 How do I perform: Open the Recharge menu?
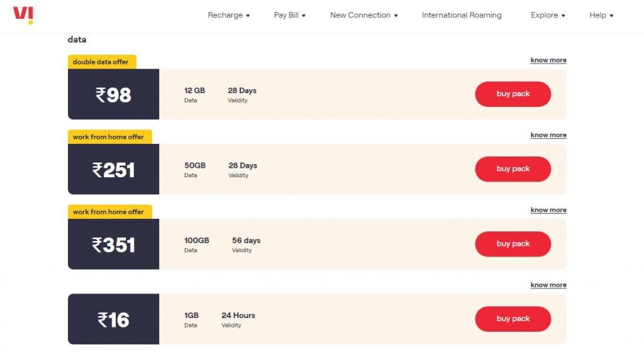click(225, 15)
